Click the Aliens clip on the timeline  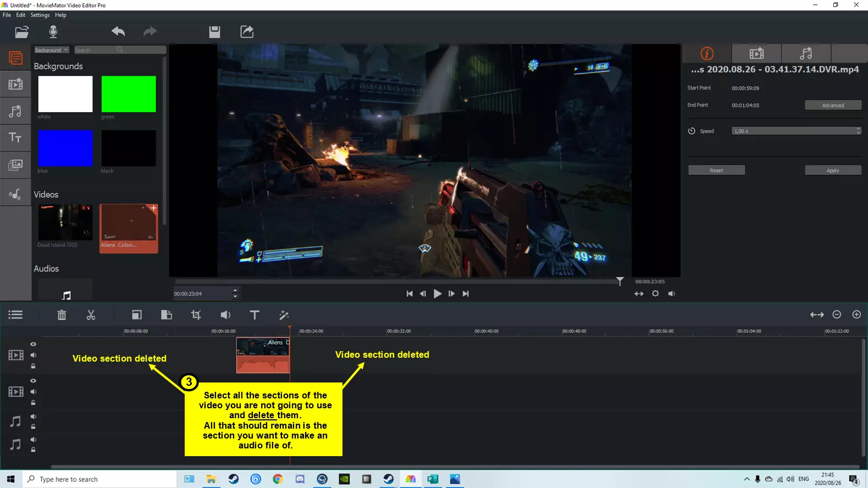pyautogui.click(x=263, y=355)
